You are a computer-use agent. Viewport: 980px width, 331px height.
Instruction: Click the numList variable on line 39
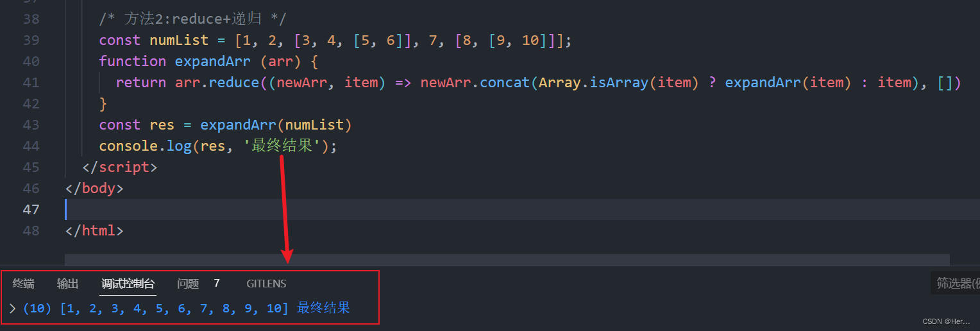(x=179, y=40)
